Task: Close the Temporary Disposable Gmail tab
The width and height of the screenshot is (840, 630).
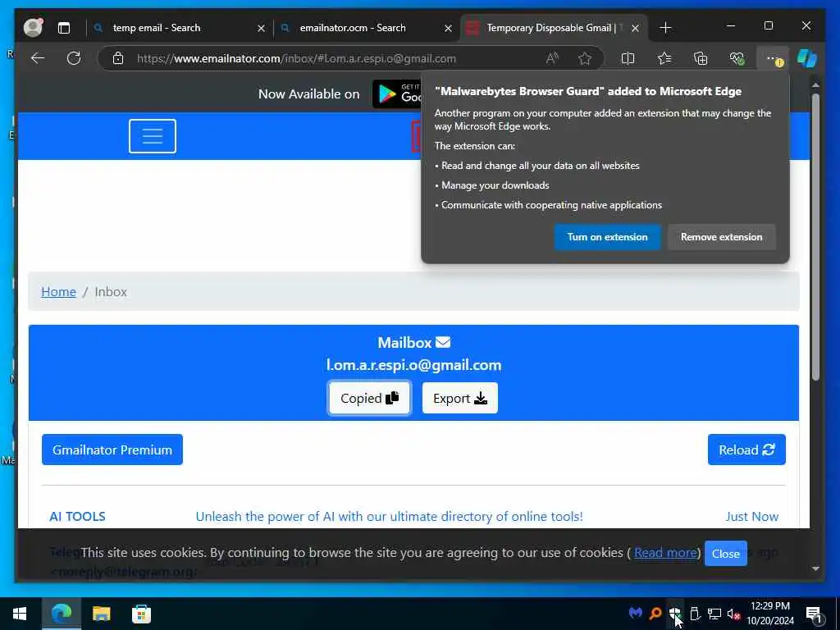Action: pyautogui.click(x=636, y=28)
